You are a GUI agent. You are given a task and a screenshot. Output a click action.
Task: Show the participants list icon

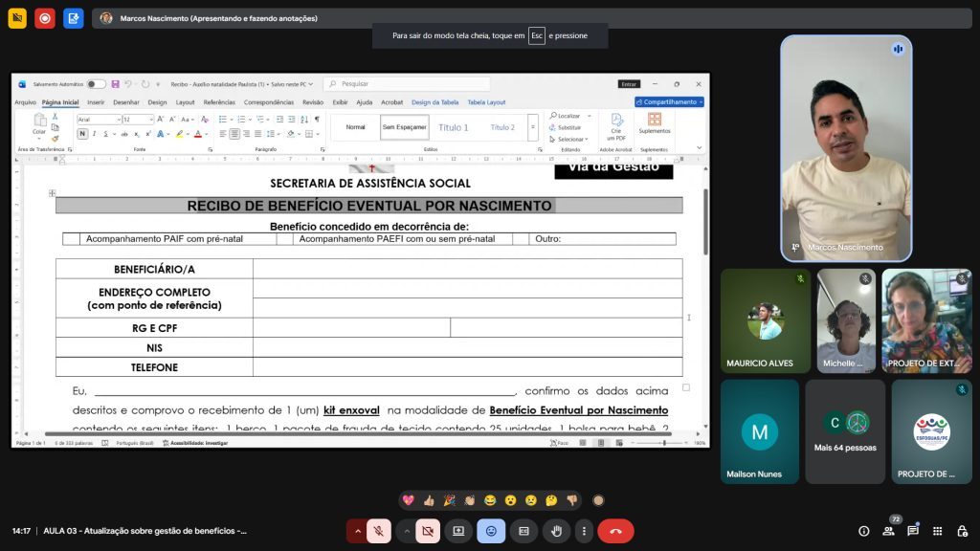[888, 531]
